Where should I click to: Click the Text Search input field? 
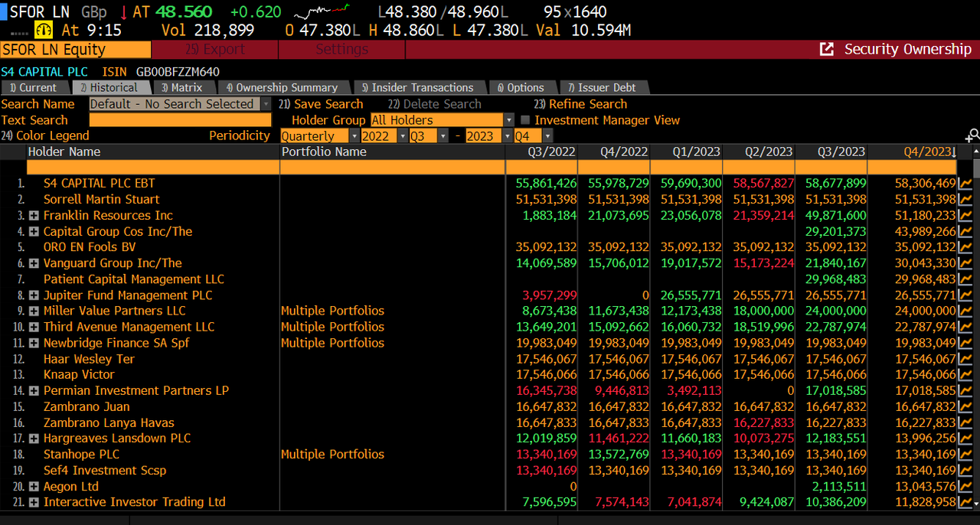(x=180, y=120)
